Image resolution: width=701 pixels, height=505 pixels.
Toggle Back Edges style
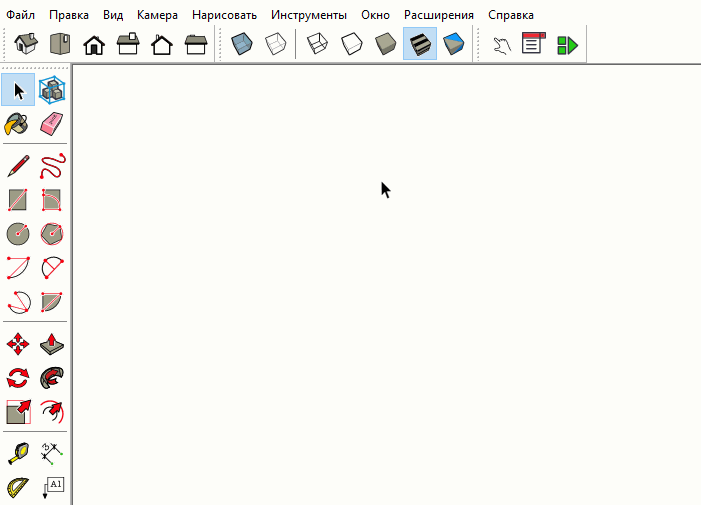pyautogui.click(x=275, y=44)
